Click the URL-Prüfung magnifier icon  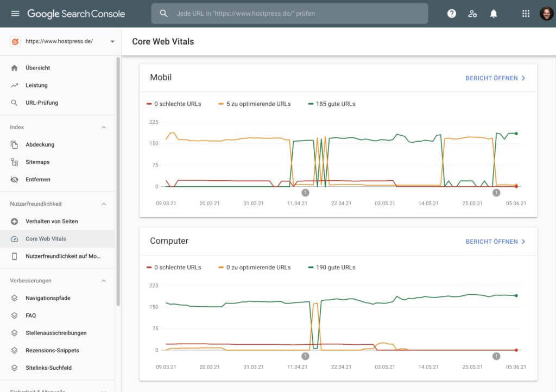(14, 103)
